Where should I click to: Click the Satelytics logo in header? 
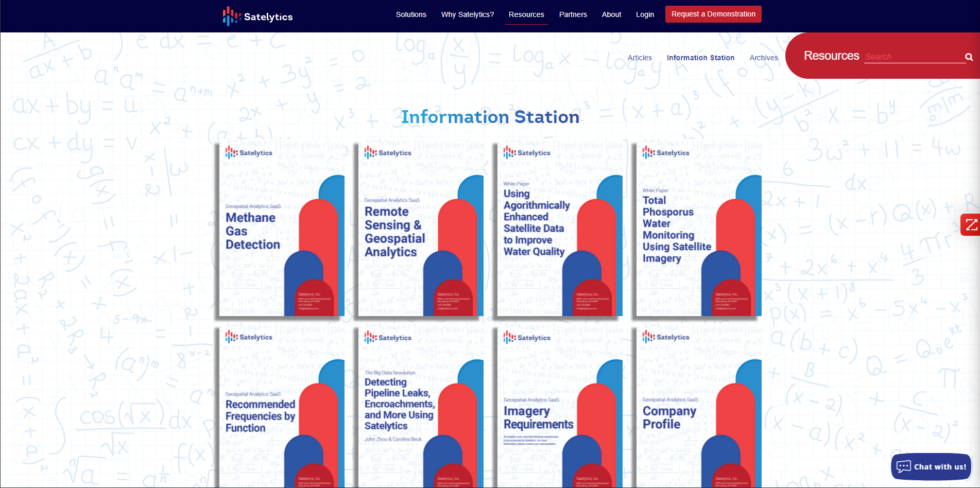click(x=257, y=16)
